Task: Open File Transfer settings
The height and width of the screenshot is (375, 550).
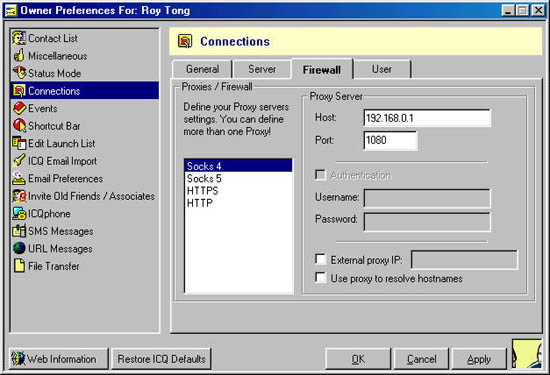Action: click(x=54, y=266)
